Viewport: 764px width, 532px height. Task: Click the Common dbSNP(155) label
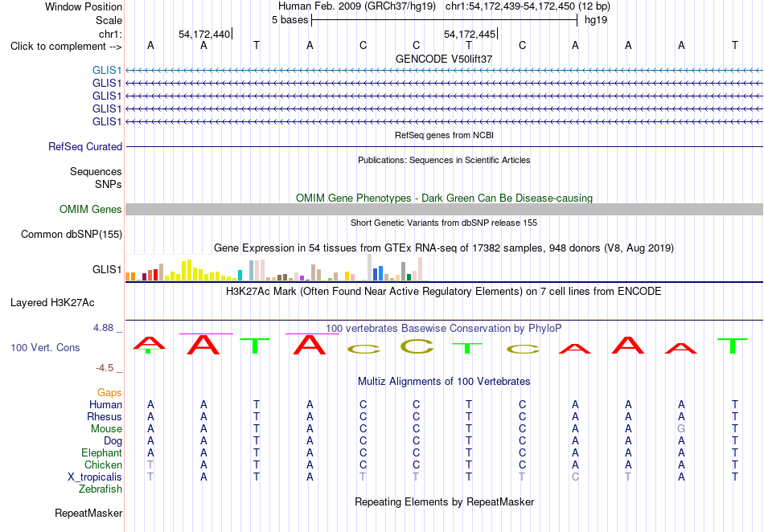(x=71, y=234)
